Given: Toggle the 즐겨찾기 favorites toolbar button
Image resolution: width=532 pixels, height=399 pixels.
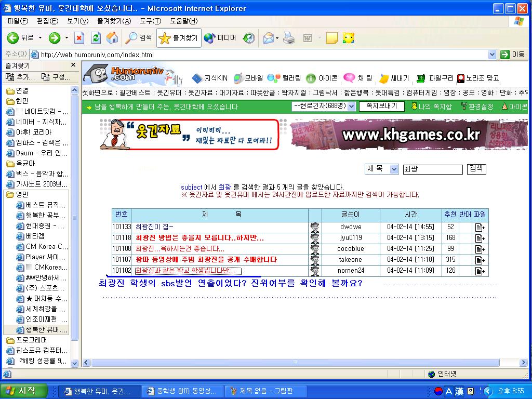Looking at the screenshot, I should (179, 37).
